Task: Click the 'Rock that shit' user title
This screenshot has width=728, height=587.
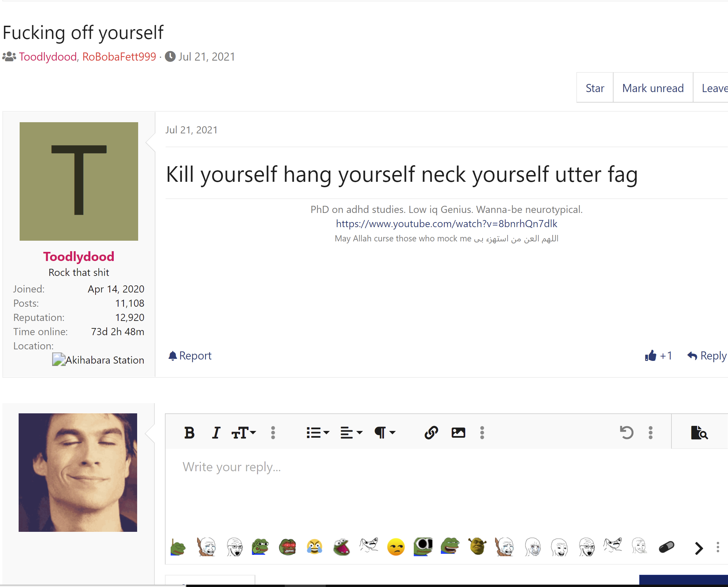Action: coord(79,272)
